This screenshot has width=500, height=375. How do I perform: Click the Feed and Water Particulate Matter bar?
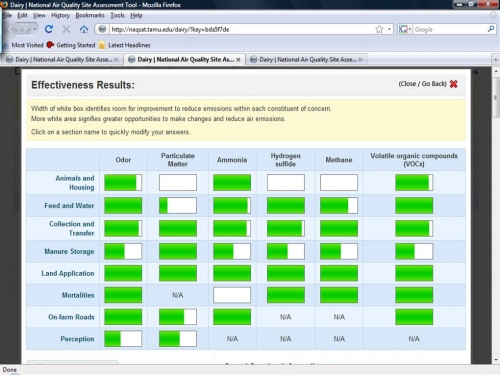178,206
